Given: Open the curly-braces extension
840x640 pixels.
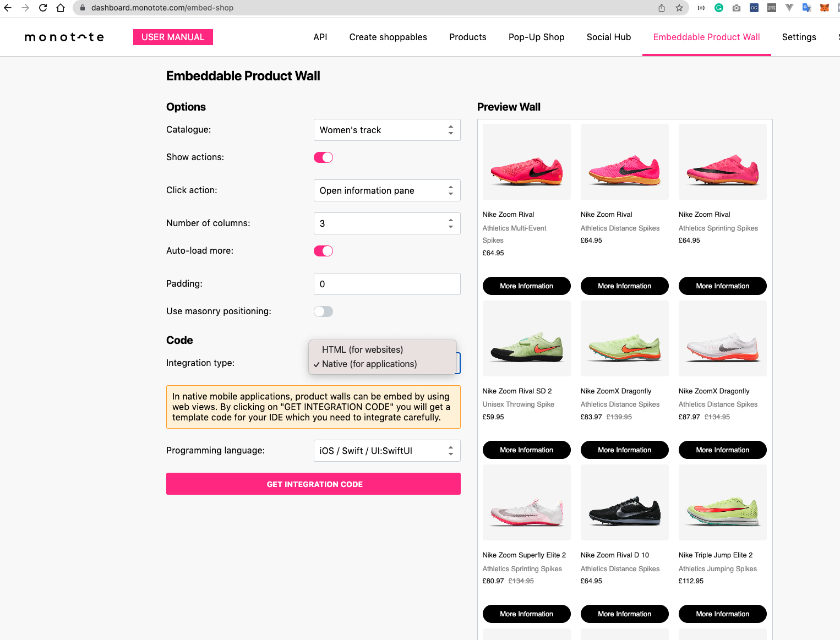Looking at the screenshot, I should pos(701,8).
